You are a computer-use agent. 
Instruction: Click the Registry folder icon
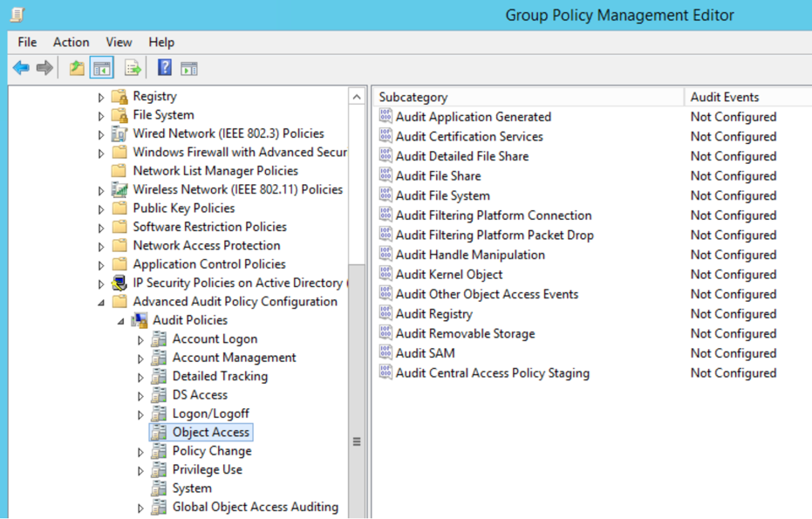coord(119,96)
